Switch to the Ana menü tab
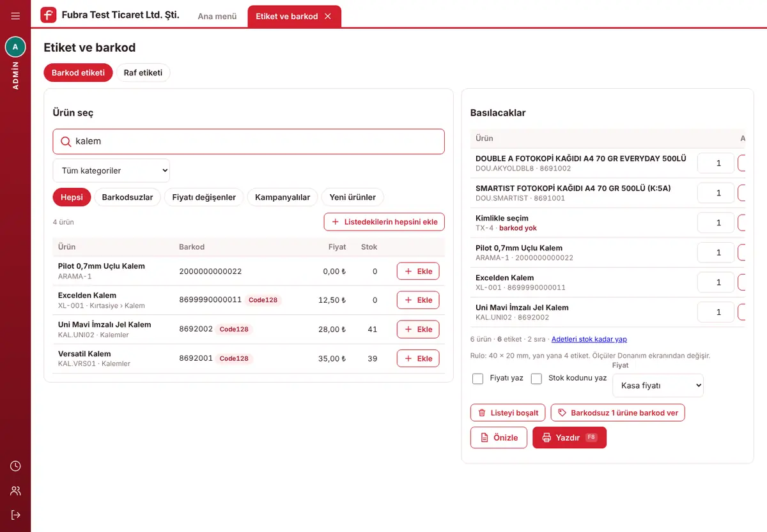This screenshot has height=532, width=767. tap(217, 17)
